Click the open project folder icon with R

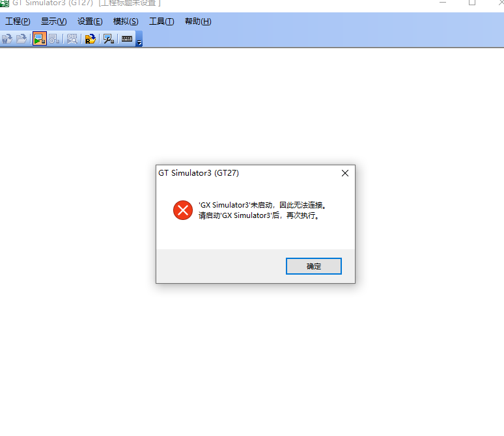pyautogui.click(x=91, y=39)
